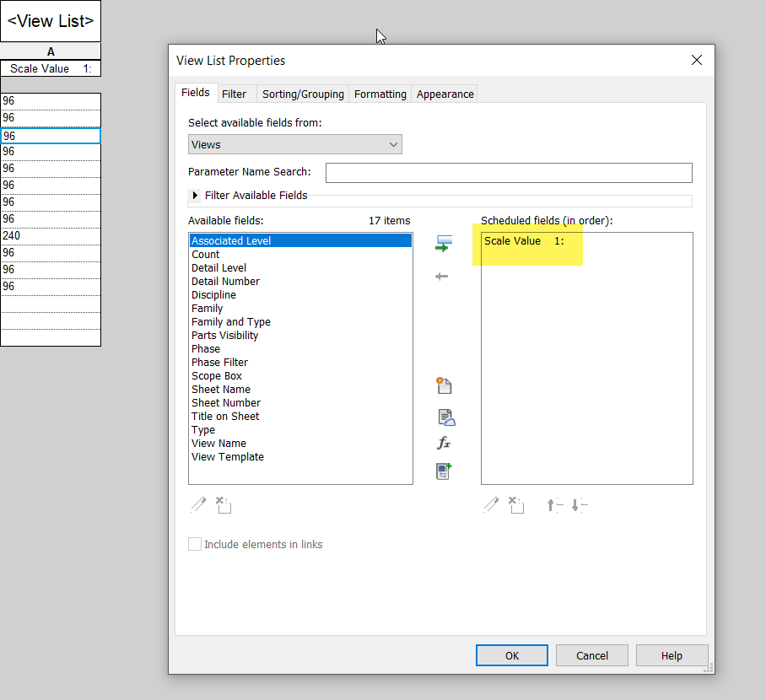Screen dimensions: 766x700
Task: Open the calculated value fx tool
Action: pyautogui.click(x=445, y=443)
